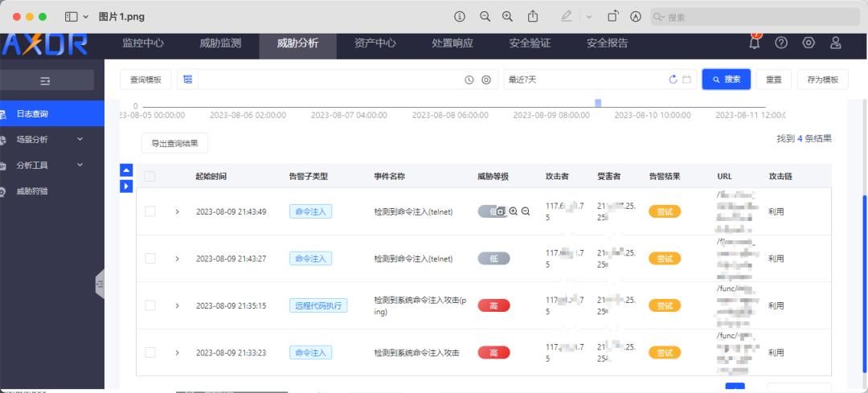Switch to the 威胁监测 tab
The width and height of the screenshot is (868, 393).
[220, 43]
